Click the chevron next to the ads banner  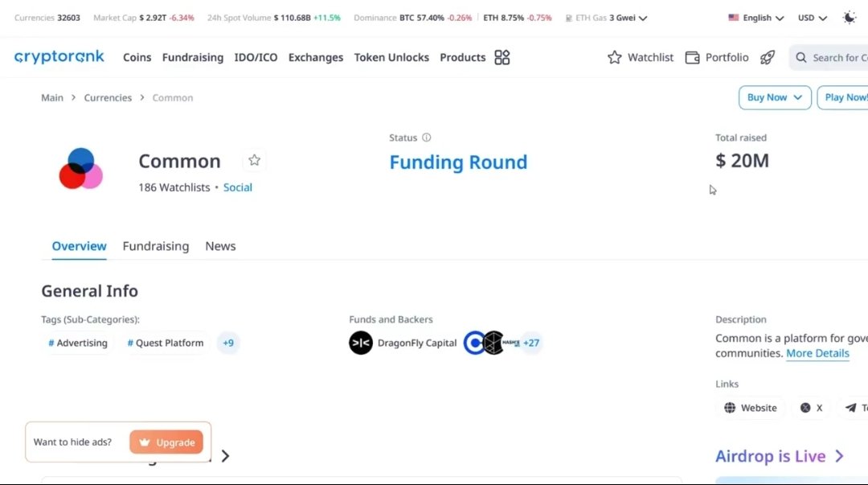[225, 456]
